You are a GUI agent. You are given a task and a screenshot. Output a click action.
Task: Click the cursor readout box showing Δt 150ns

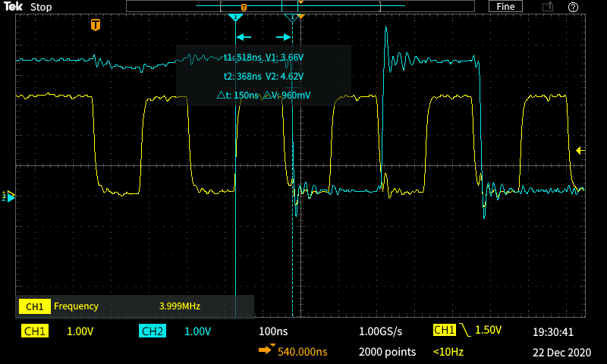263,76
